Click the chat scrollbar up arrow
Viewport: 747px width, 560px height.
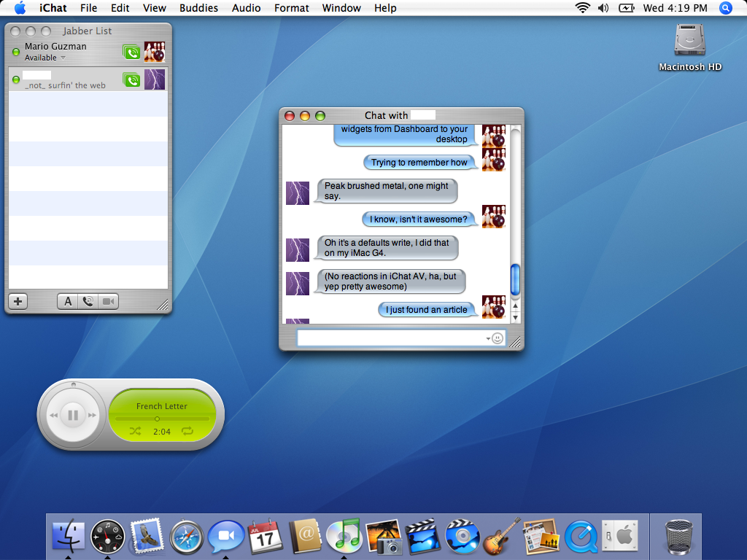pyautogui.click(x=515, y=306)
